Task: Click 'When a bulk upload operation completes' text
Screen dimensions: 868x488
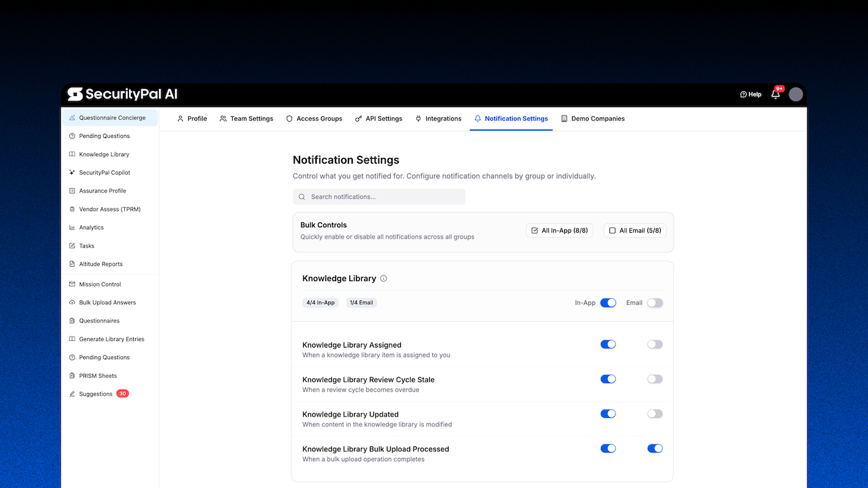Action: 363,459
